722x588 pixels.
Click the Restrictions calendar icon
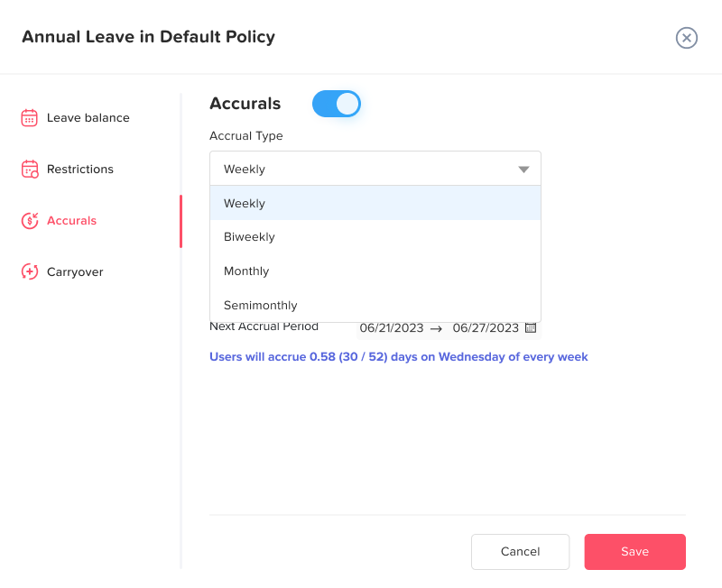coord(30,170)
